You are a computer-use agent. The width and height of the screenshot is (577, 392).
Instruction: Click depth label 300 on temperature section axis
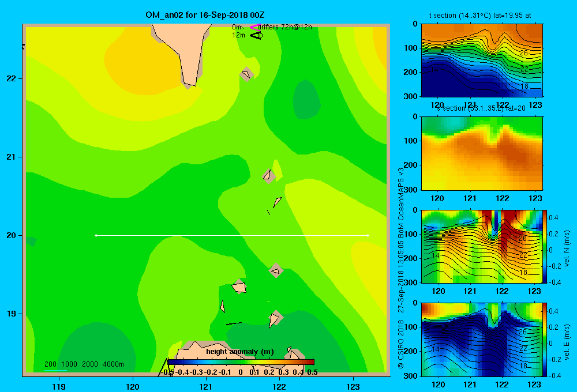click(x=411, y=96)
